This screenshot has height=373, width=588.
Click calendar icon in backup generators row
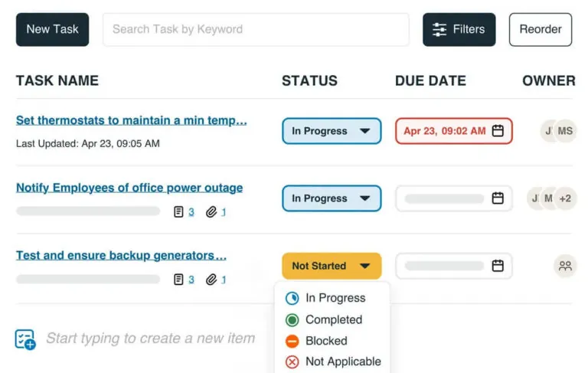(x=498, y=266)
